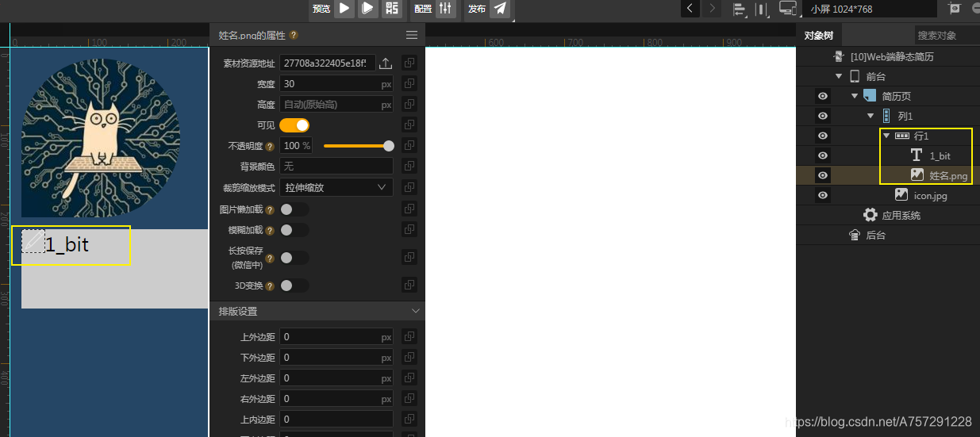The image size is (980, 437).
Task: Click the help icon beside 不透明度
Action: (270, 146)
